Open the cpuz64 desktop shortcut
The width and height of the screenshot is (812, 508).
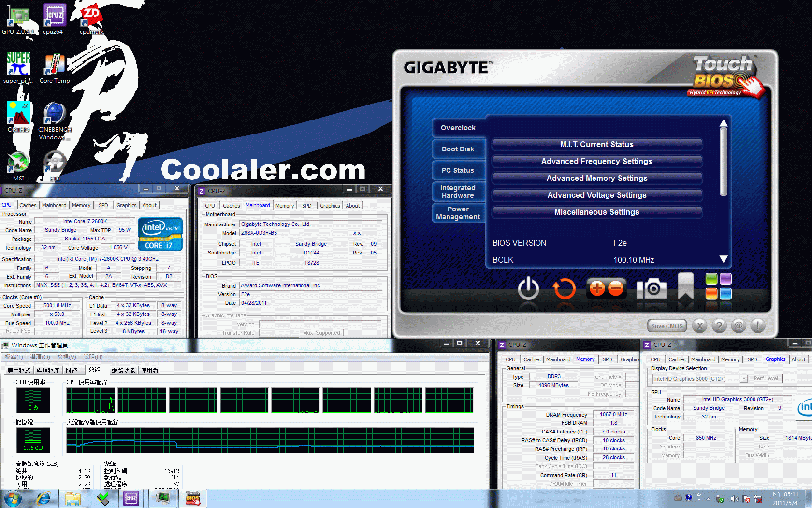55,20
